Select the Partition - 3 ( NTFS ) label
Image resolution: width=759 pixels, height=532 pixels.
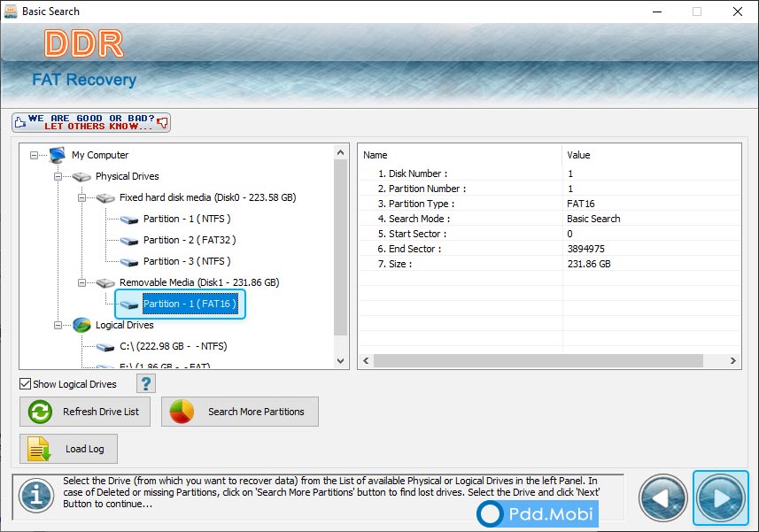(187, 262)
